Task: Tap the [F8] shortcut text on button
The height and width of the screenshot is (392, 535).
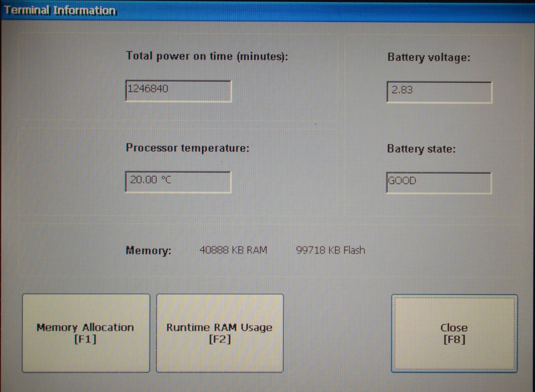Action: click(x=454, y=339)
